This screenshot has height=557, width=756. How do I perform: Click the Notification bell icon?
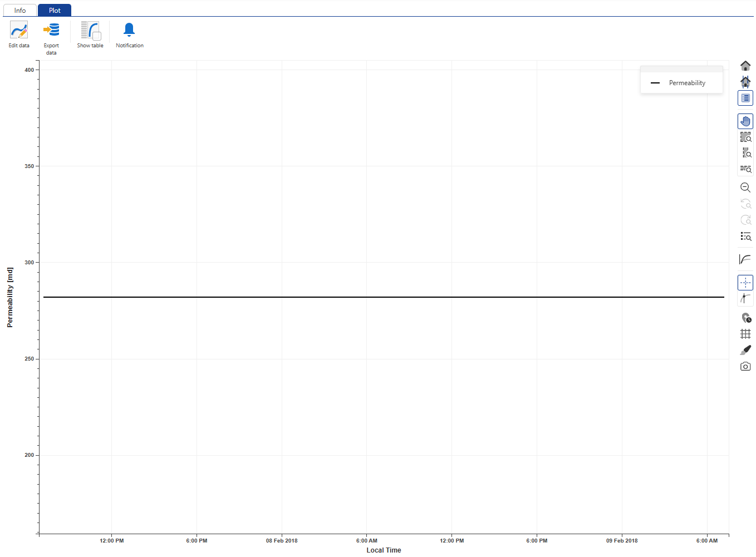click(129, 30)
